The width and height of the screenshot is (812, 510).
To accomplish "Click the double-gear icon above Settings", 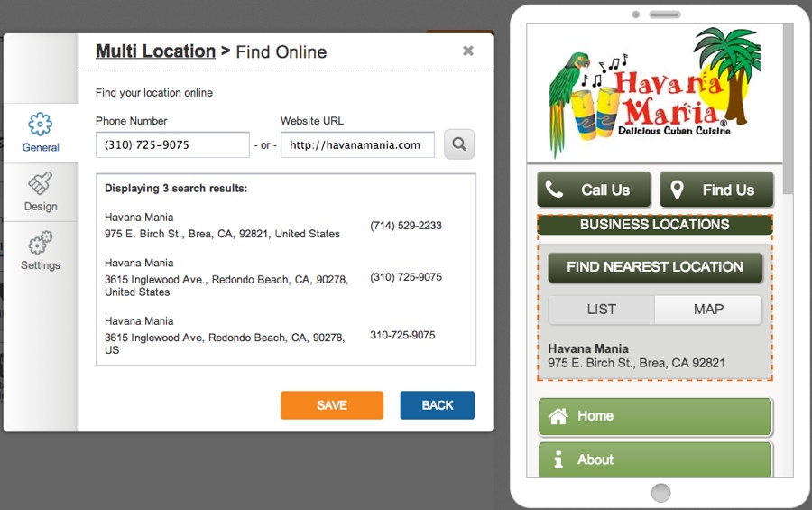I will coord(41,243).
